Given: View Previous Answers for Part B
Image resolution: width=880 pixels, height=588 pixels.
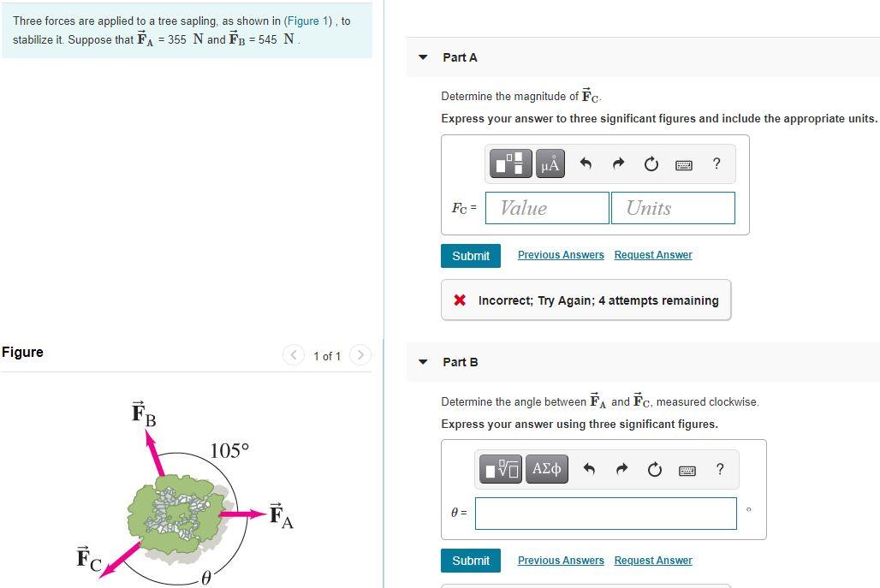Looking at the screenshot, I should tap(561, 560).
